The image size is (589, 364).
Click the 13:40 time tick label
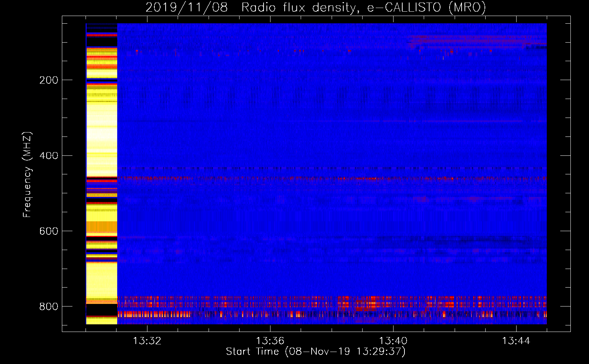coord(393,341)
